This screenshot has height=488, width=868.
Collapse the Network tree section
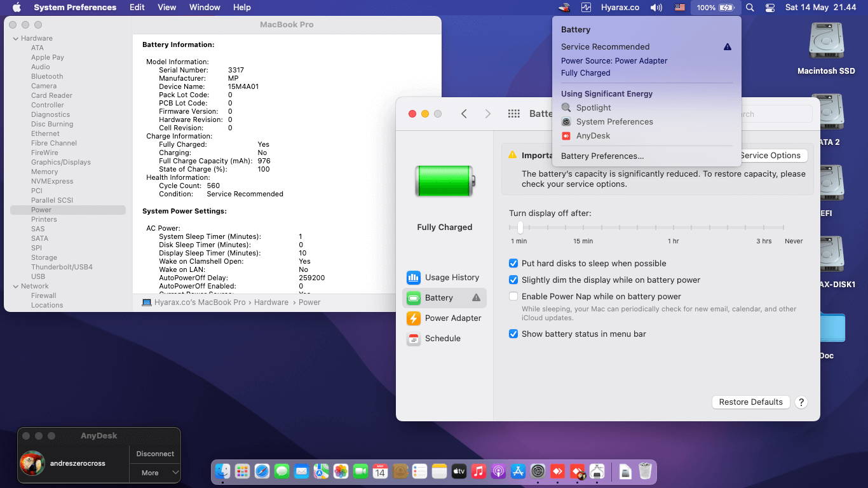click(x=15, y=287)
